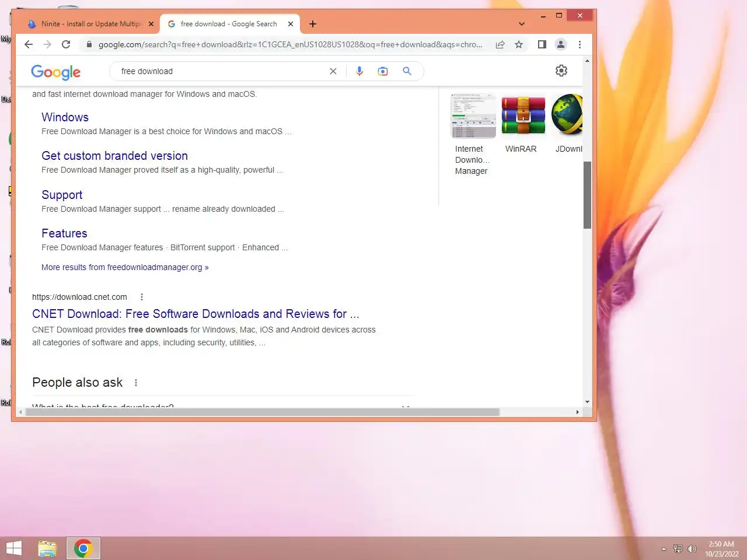The height and width of the screenshot is (560, 747).
Task: Clear the search box text
Action: coord(333,71)
